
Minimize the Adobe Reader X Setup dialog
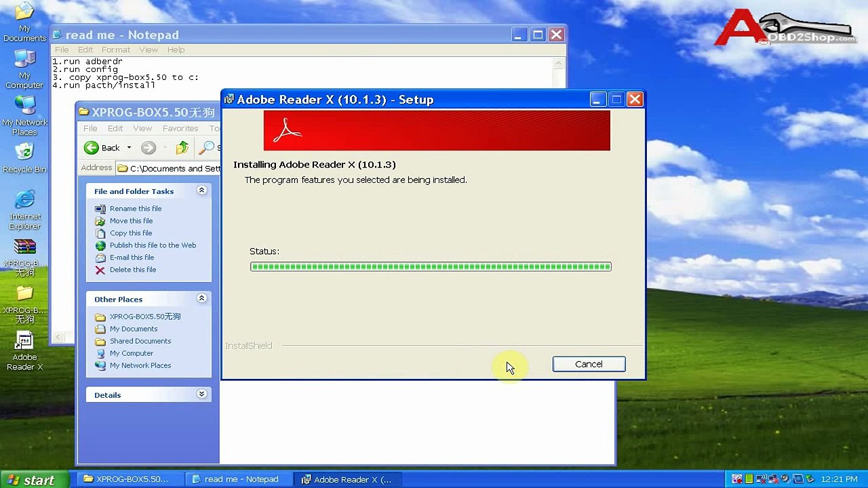pyautogui.click(x=597, y=100)
